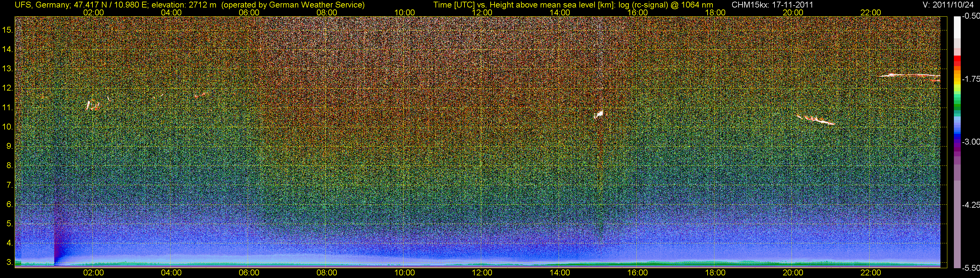980x278 pixels.
Task: Click the -0.50 color scale label
Action: coord(971,16)
